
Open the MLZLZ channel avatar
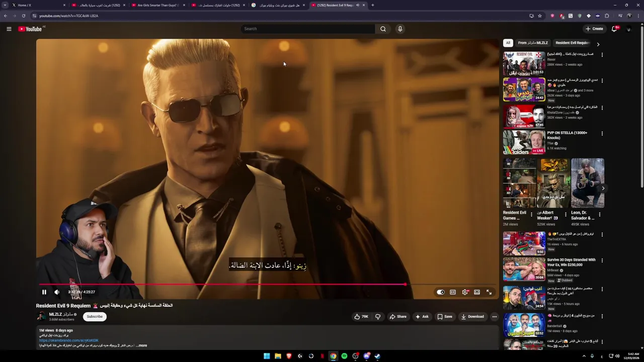[41, 316]
